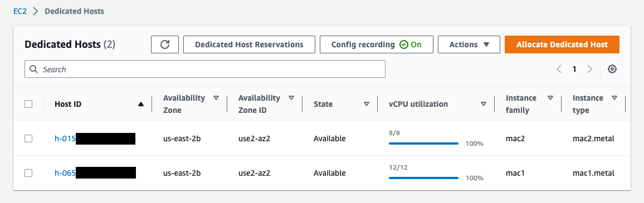Open Config recording On button

pos(376,44)
